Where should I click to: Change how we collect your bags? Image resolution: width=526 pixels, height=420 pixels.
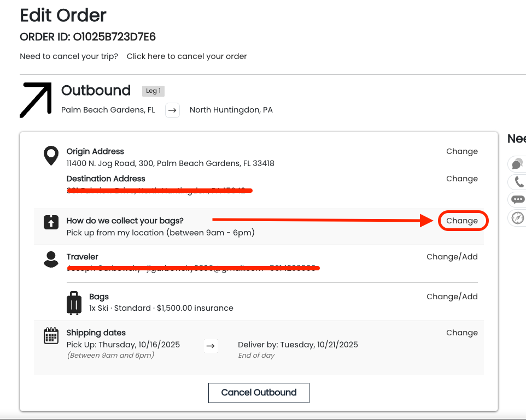pos(462,221)
